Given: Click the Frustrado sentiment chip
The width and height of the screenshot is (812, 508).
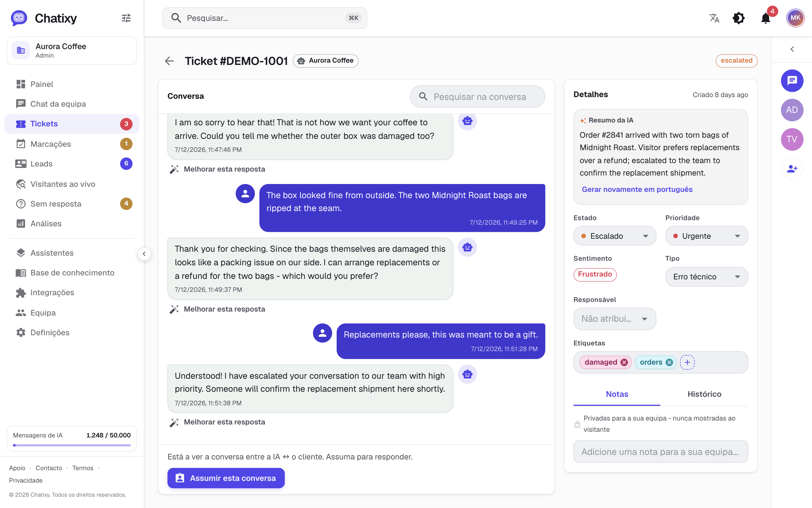Looking at the screenshot, I should [595, 275].
